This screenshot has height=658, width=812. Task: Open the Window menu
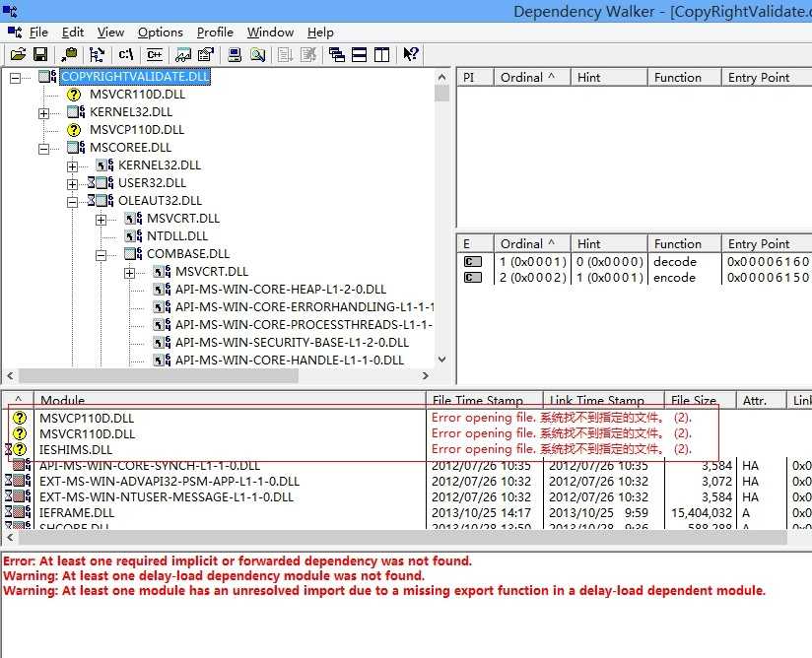(270, 33)
